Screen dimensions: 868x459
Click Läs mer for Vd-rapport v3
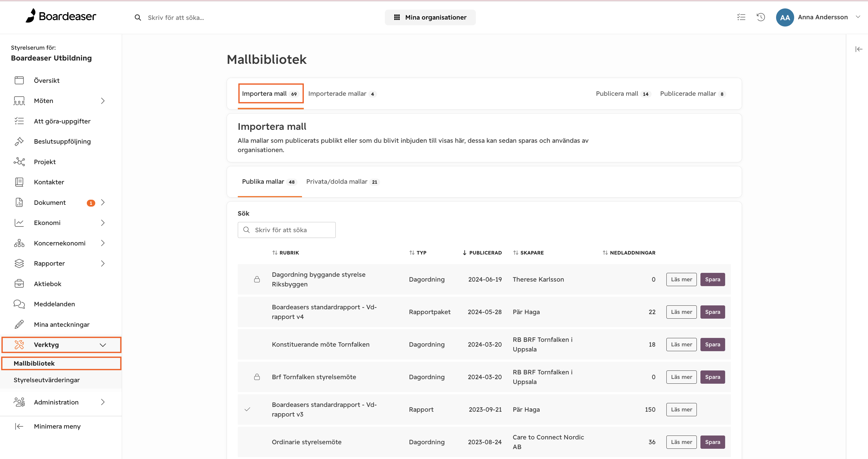[x=681, y=410]
